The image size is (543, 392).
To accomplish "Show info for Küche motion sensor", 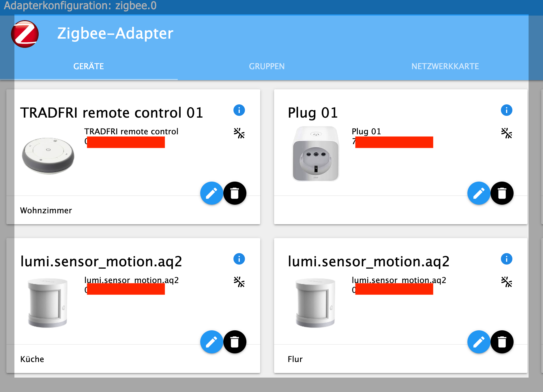I will 239,259.
